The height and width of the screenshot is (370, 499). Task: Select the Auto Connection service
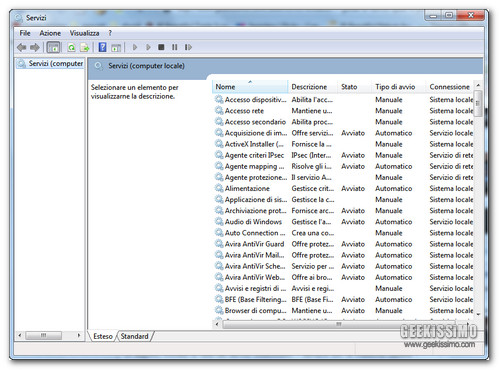click(x=344, y=233)
